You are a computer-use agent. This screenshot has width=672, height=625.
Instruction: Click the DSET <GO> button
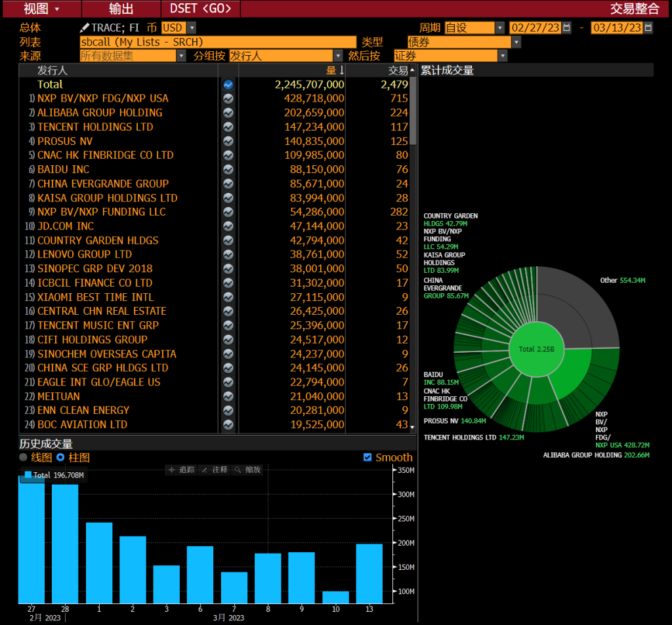pos(200,9)
